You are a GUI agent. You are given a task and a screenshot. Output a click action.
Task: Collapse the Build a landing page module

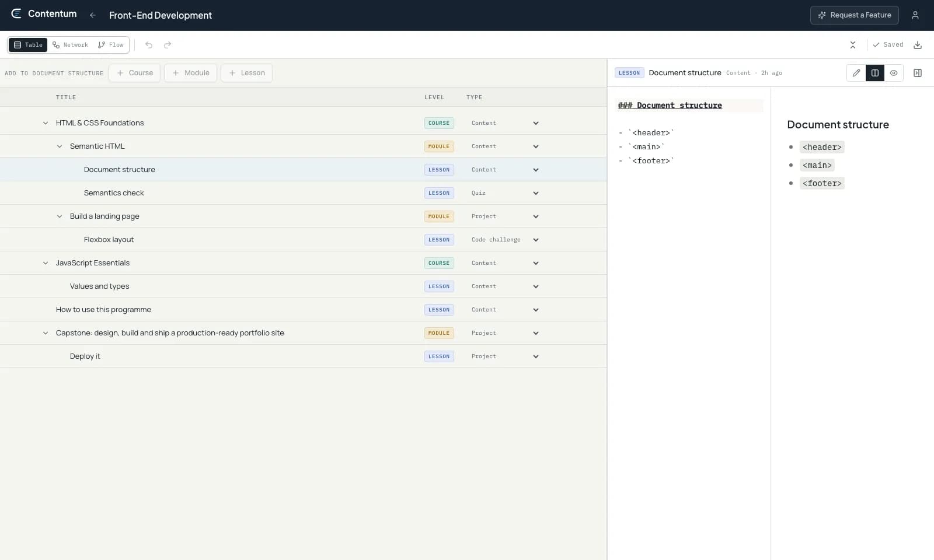pos(60,216)
